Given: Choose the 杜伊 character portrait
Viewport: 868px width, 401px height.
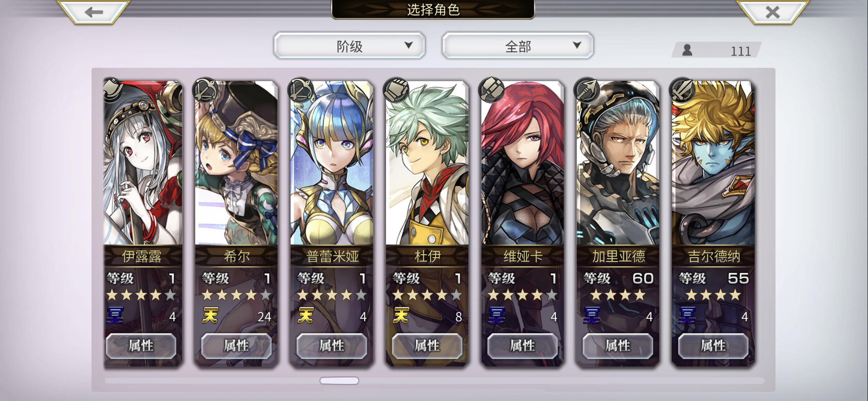Looking at the screenshot, I should coord(427,163).
